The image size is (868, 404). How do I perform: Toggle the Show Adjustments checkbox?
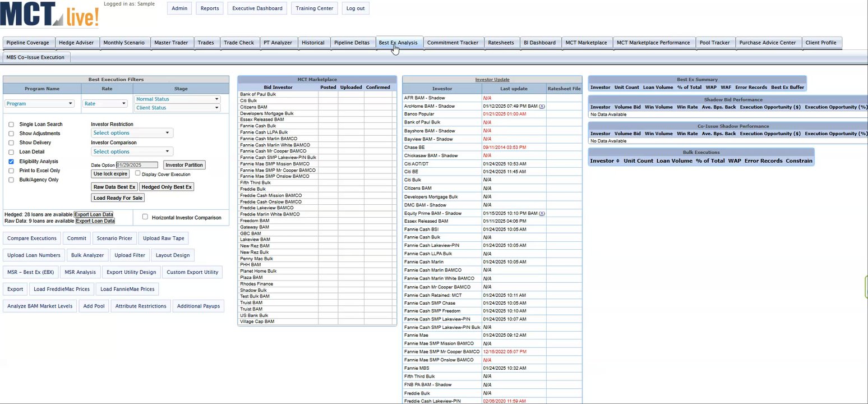pos(12,134)
